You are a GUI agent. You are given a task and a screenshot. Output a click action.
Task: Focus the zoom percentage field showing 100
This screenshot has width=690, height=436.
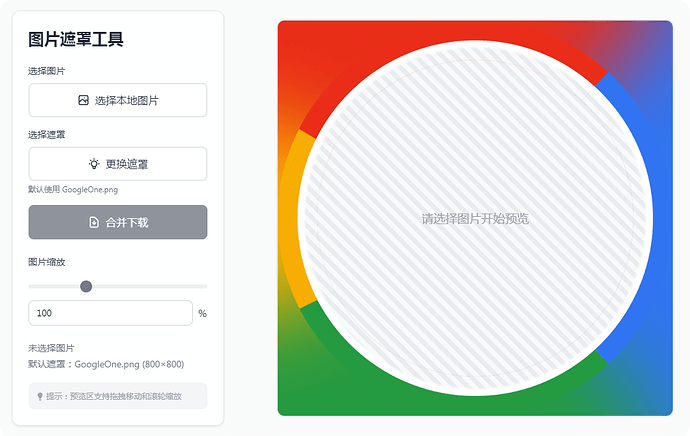click(110, 313)
